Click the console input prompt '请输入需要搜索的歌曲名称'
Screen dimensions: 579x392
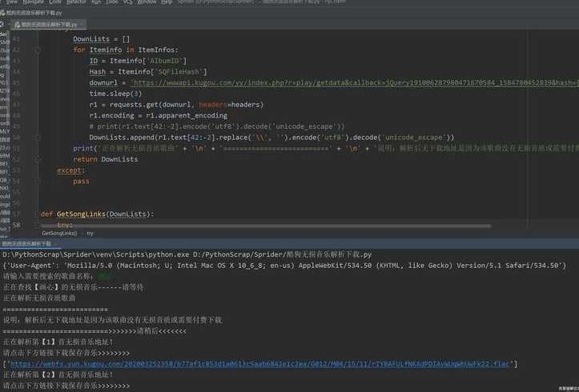click(48, 276)
